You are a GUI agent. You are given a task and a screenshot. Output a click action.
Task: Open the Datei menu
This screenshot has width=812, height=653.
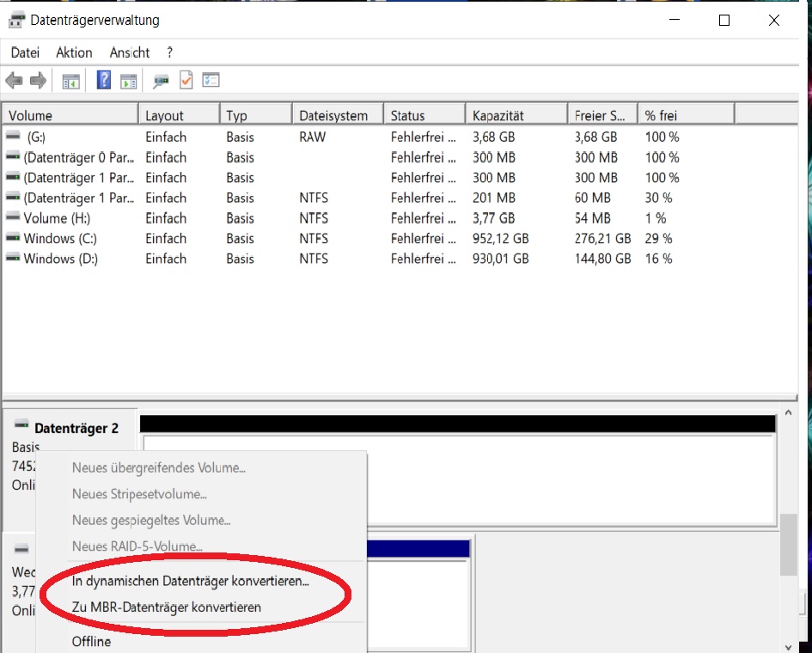point(25,52)
